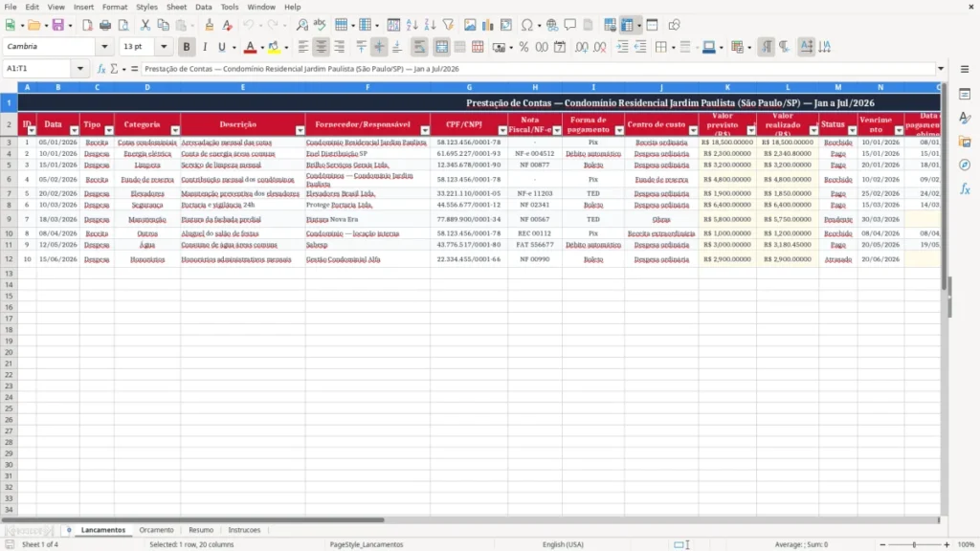Toggle Align Right
Viewport: 980px width, 551px height.
point(340,47)
